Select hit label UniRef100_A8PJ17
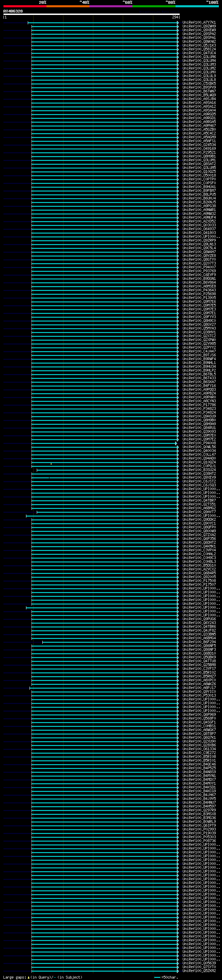 pyautogui.click(x=199, y=688)
